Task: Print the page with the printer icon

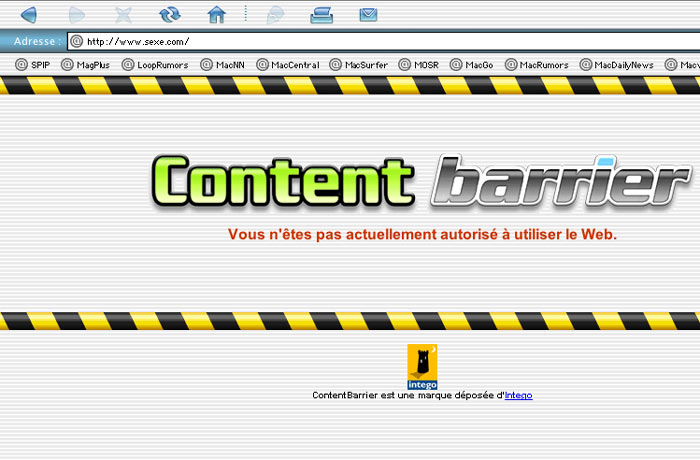Action: pyautogui.click(x=321, y=15)
